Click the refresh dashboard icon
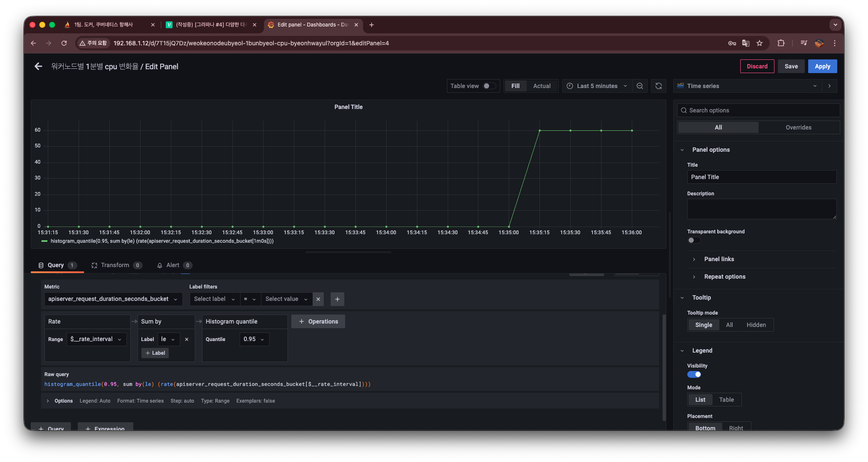Viewport: 868px width, 462px height. [x=659, y=86]
